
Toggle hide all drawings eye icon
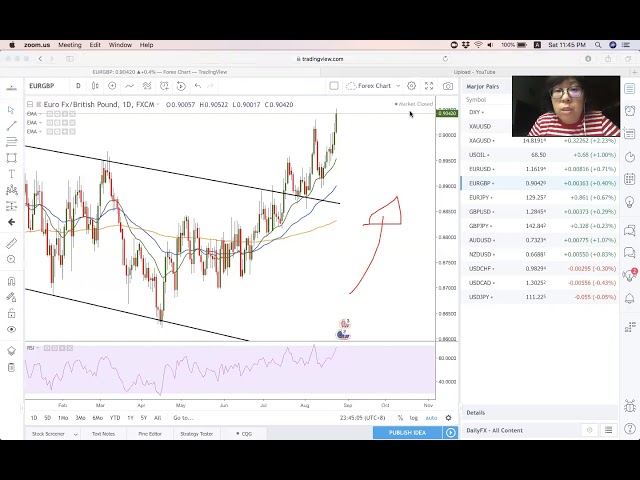coord(11,329)
